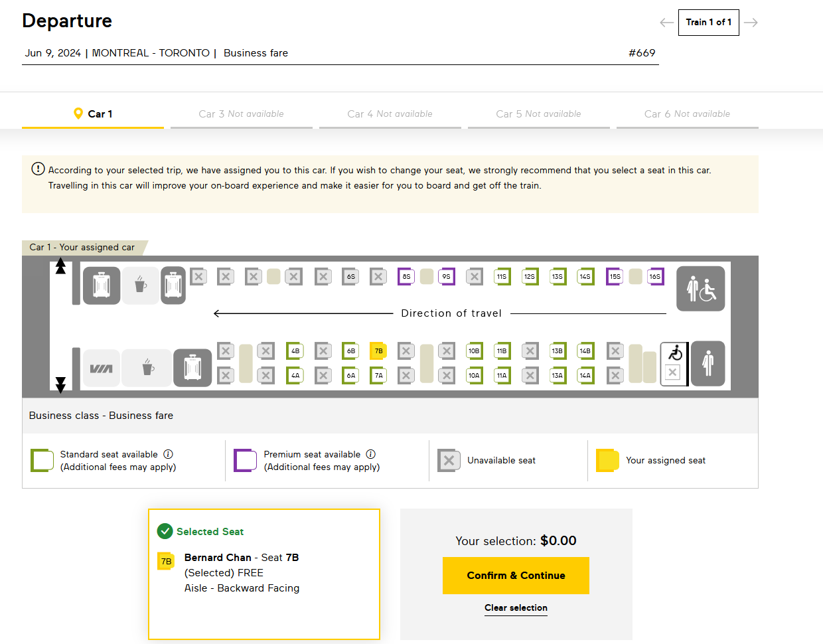Click the yellow Your assigned seat legend swatch

(x=607, y=460)
